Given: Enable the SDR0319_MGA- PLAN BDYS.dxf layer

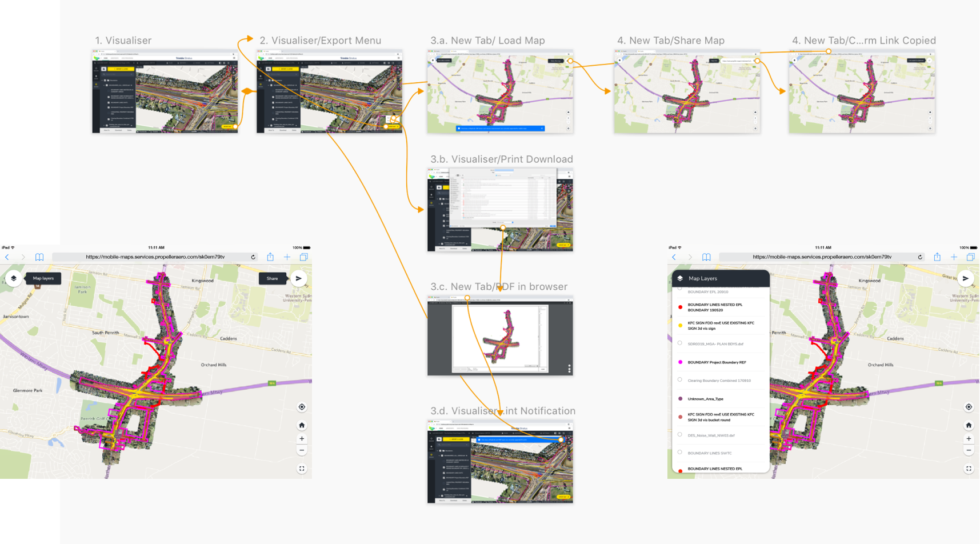Looking at the screenshot, I should tap(680, 343).
